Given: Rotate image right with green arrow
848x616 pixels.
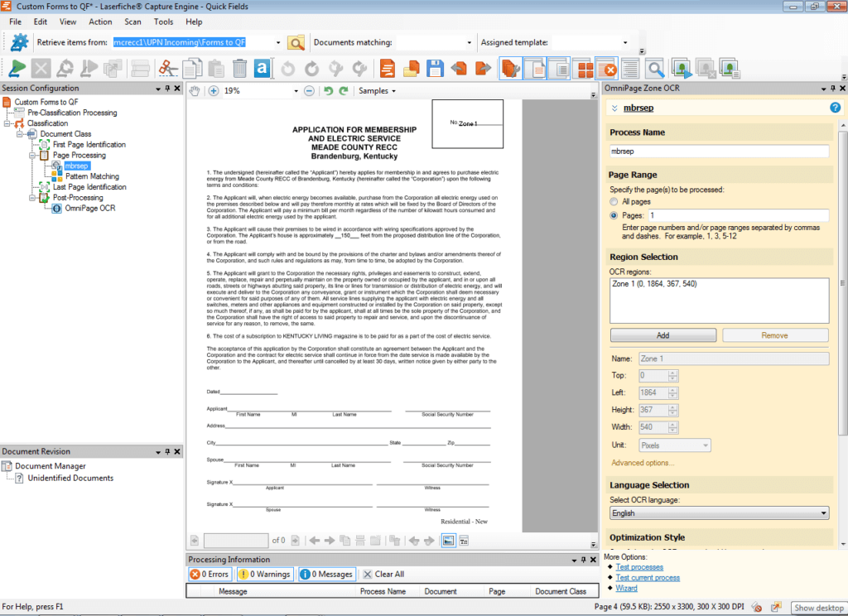Looking at the screenshot, I should pos(344,91).
